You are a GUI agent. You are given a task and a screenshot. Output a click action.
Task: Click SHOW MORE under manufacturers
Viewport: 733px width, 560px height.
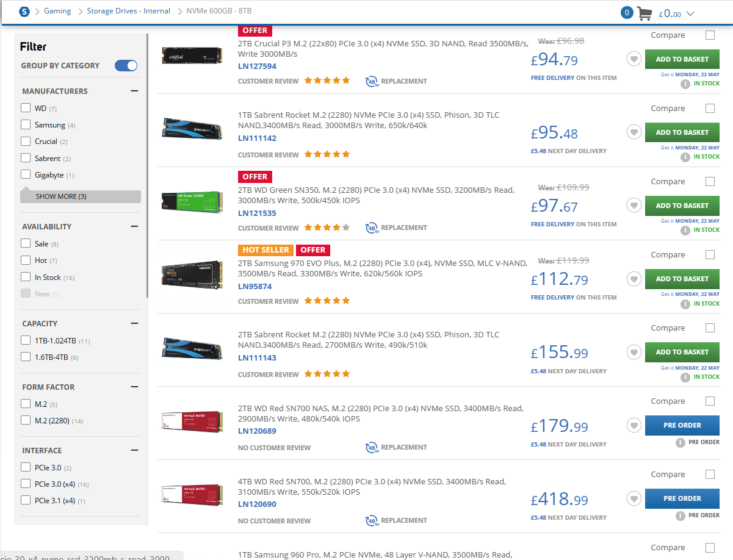tap(80, 196)
